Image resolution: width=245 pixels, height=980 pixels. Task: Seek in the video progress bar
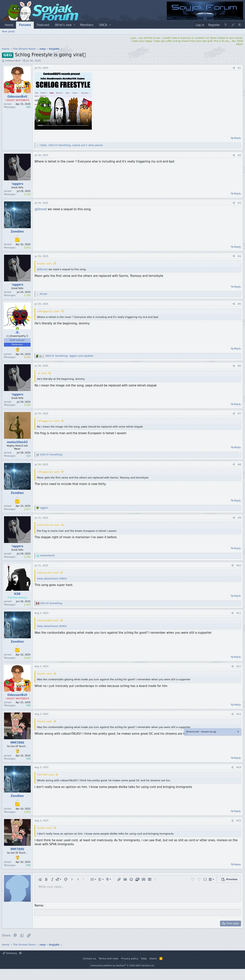(x=63, y=125)
